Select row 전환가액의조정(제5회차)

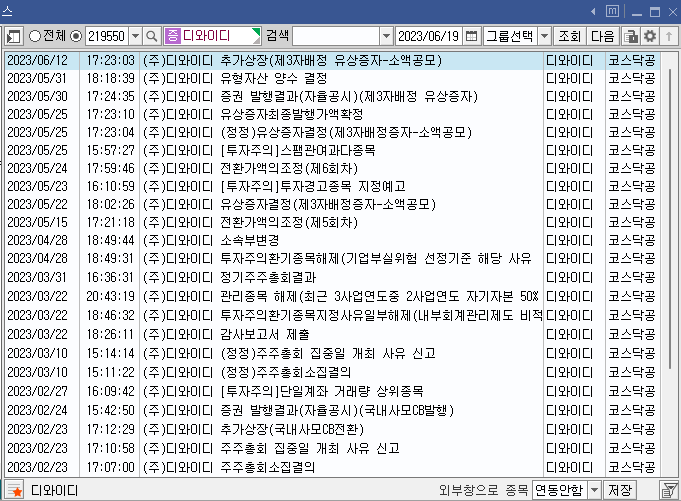tap(333, 223)
